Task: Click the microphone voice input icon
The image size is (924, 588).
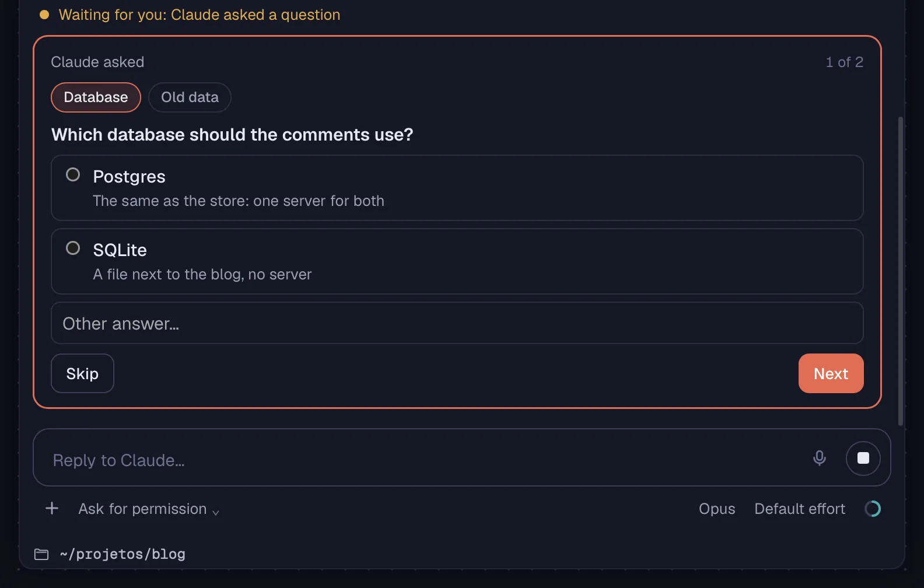Action: point(819,458)
